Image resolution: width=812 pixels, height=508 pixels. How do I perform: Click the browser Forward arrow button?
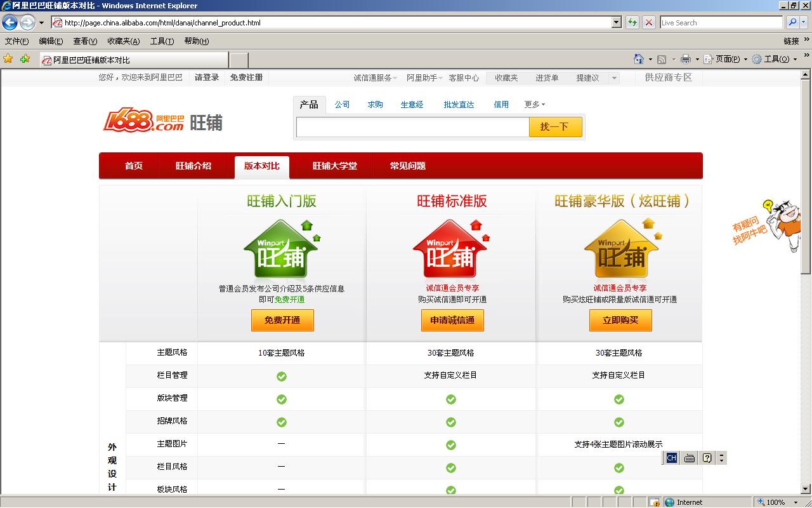(x=27, y=23)
